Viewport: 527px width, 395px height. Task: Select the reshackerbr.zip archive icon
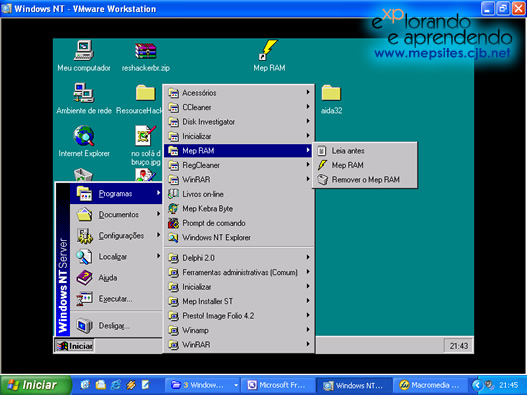(x=146, y=56)
